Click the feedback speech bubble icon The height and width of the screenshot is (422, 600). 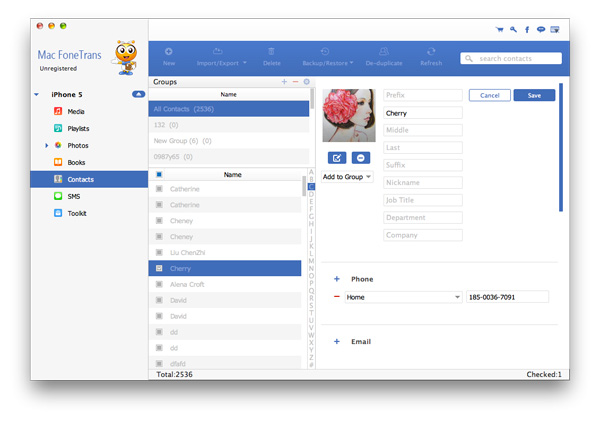point(541,29)
